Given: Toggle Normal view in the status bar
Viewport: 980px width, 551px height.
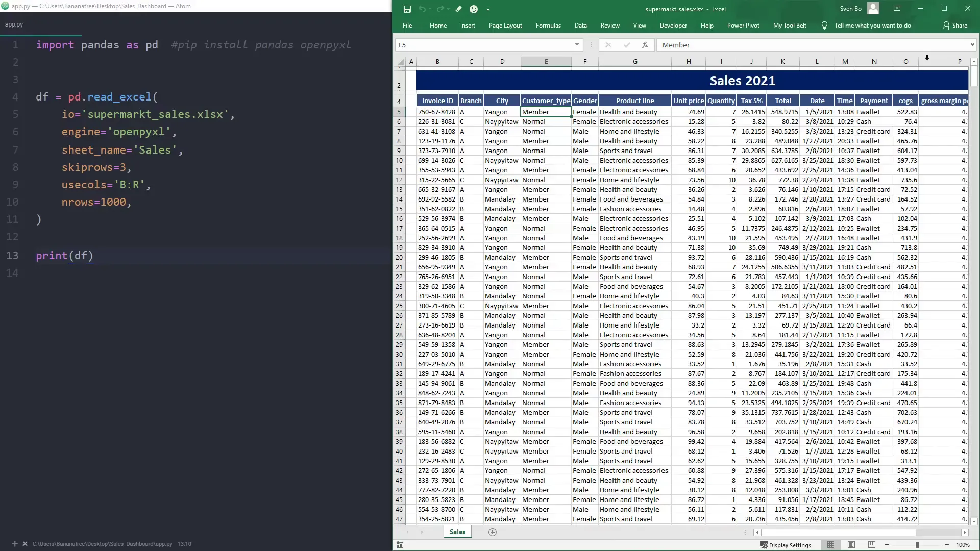Looking at the screenshot, I should 831,545.
